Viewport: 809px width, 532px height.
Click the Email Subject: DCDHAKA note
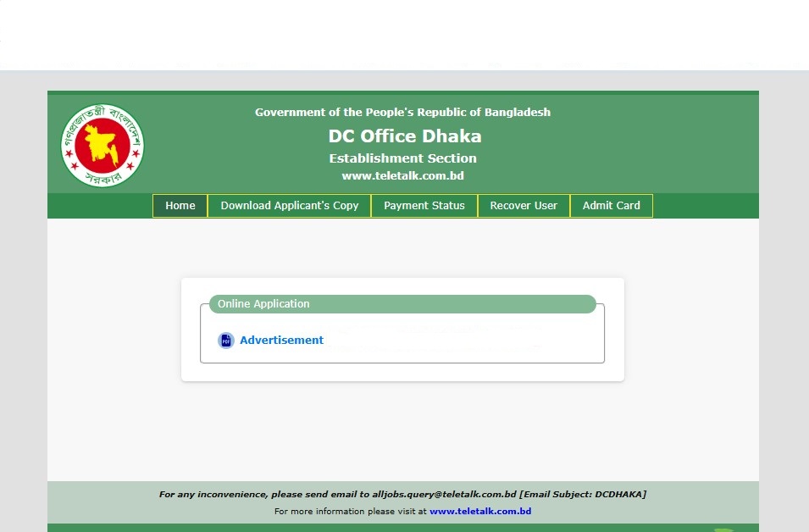point(583,495)
